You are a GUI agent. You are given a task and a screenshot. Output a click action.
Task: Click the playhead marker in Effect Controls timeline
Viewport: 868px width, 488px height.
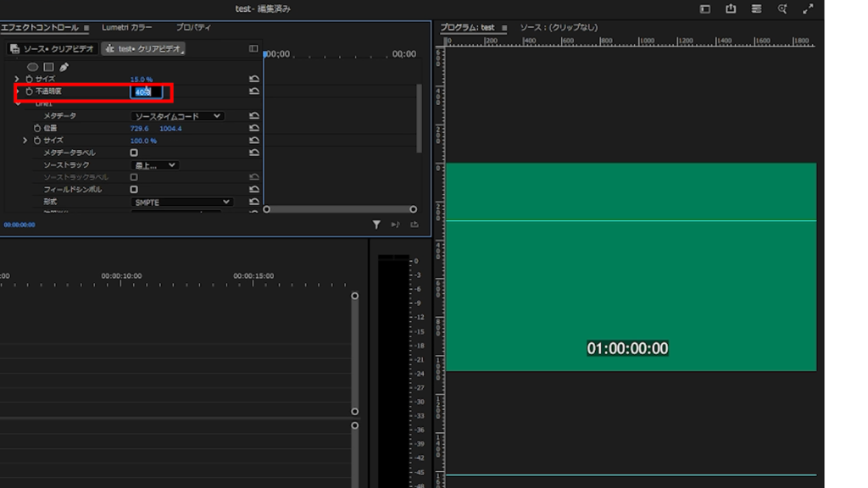[x=265, y=53]
